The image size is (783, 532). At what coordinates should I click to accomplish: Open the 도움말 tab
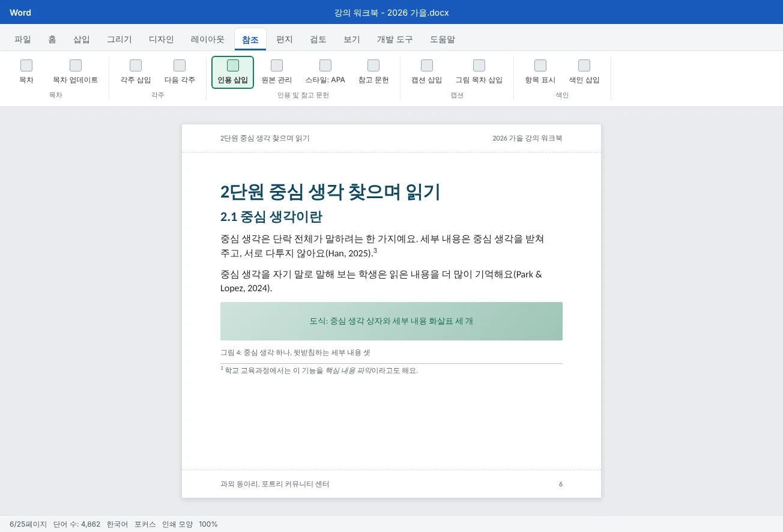pos(443,40)
